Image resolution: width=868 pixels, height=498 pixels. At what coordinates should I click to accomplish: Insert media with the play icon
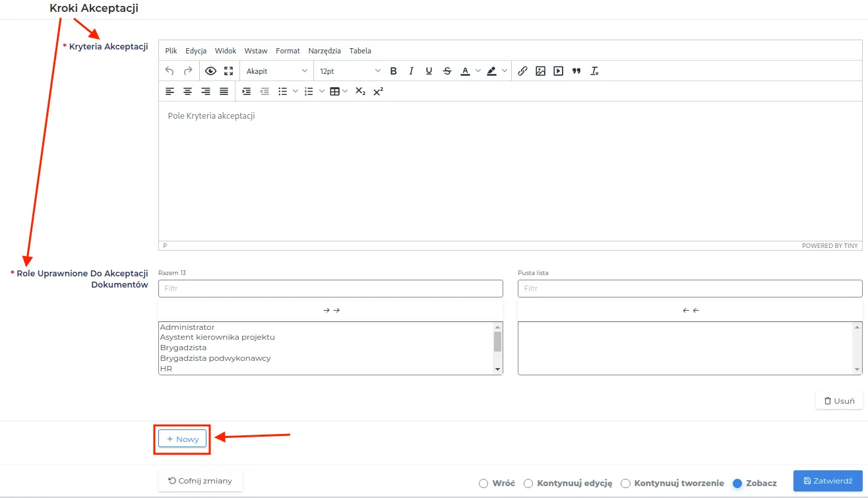559,71
